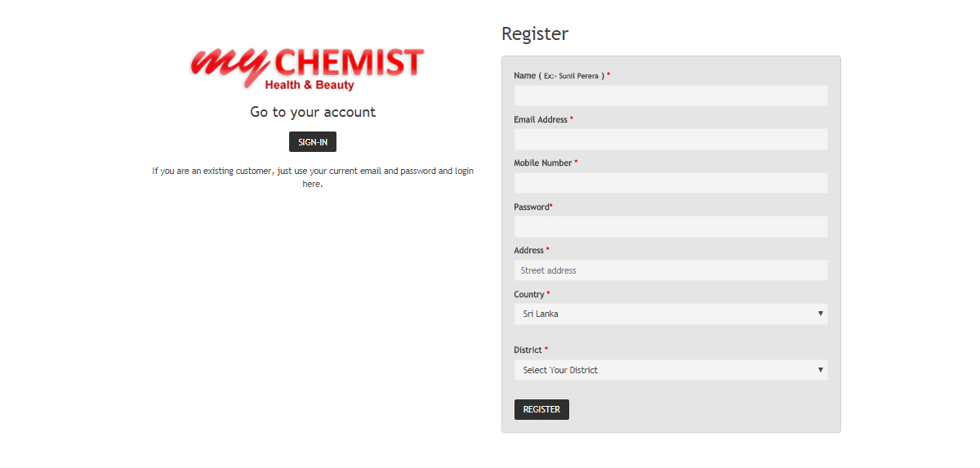Click the Country label
This screenshot has height=468, width=980.
coord(529,295)
